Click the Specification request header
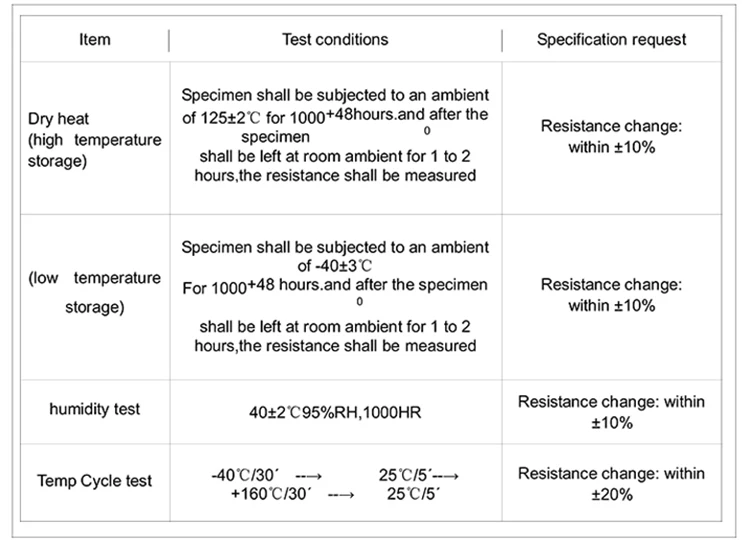Screen dimensions: 750x545 611,40
